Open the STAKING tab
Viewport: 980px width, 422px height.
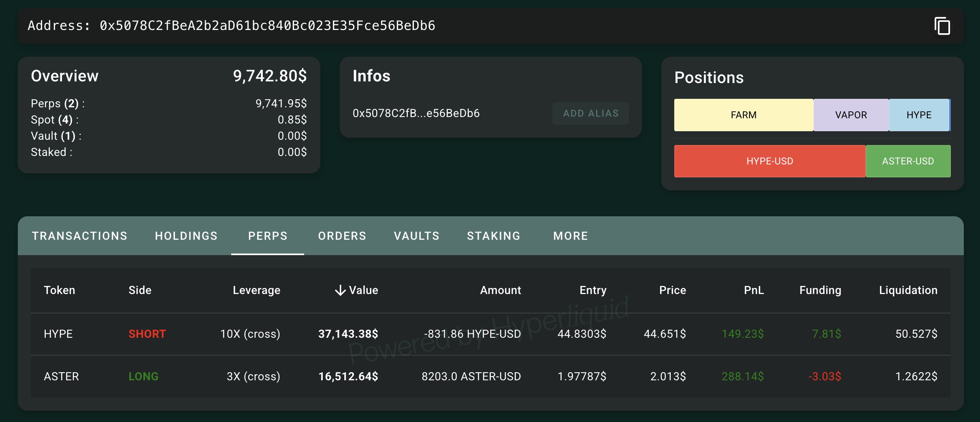494,236
